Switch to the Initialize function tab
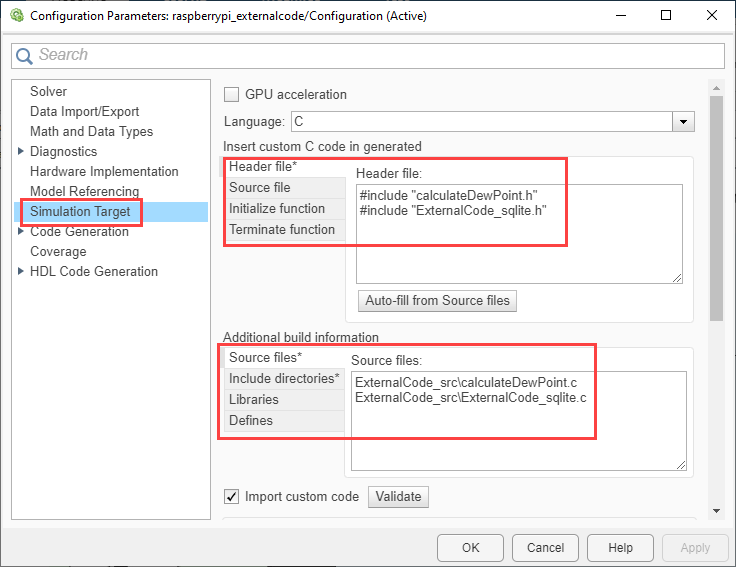The width and height of the screenshot is (736, 567). 277,208
